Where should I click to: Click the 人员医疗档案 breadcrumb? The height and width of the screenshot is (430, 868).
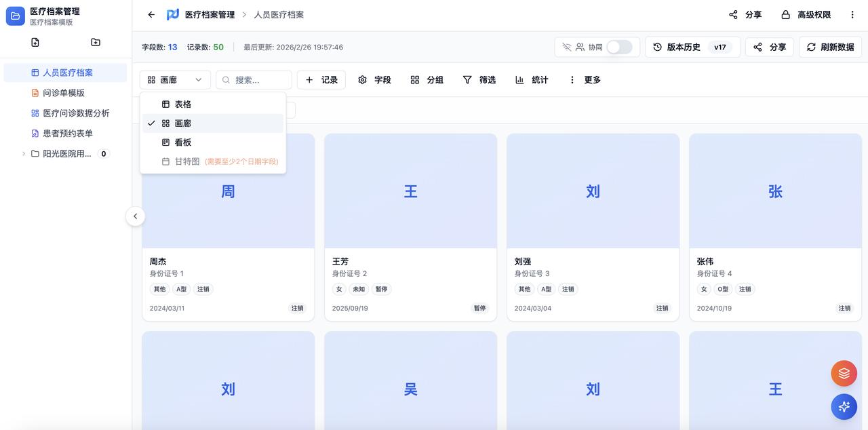pyautogui.click(x=279, y=14)
